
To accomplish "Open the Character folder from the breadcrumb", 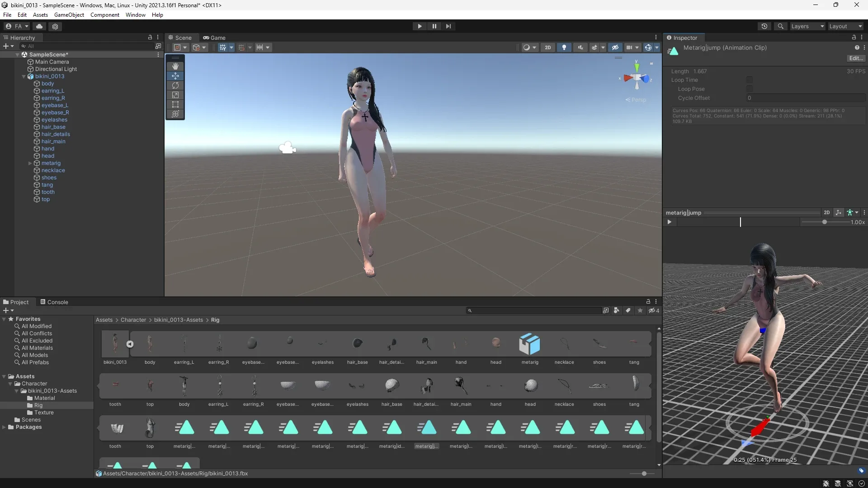I will 133,320.
